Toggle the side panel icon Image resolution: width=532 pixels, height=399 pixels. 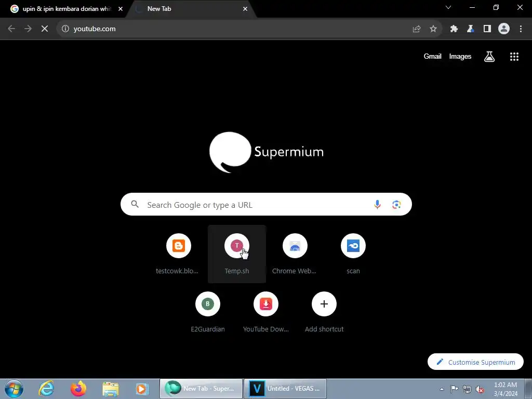(x=487, y=29)
